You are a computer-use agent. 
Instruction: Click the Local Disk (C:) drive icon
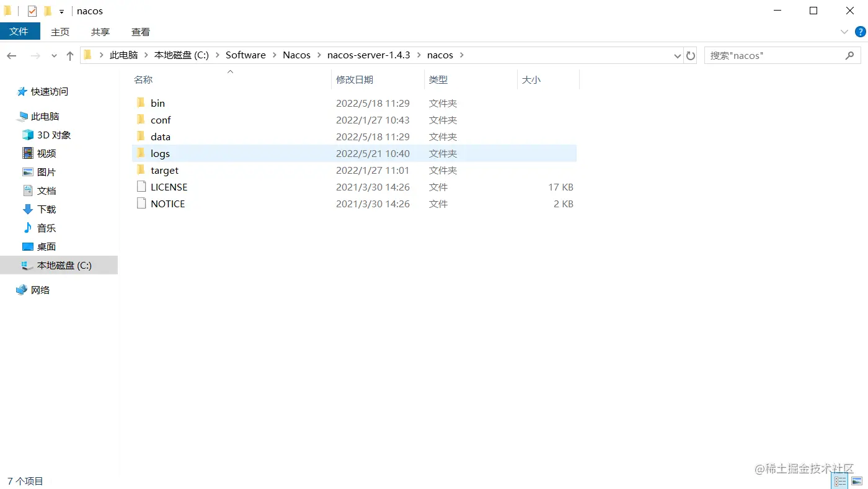click(x=28, y=265)
